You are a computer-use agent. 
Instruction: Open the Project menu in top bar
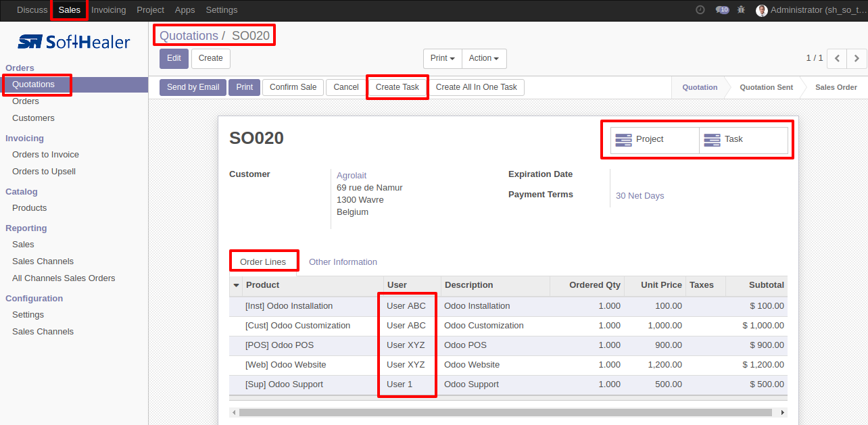point(150,10)
